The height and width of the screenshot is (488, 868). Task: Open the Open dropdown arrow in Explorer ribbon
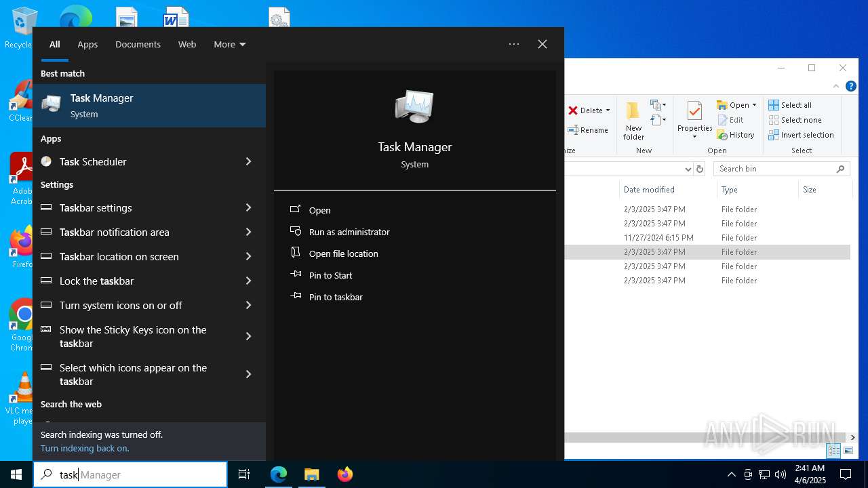click(x=754, y=105)
